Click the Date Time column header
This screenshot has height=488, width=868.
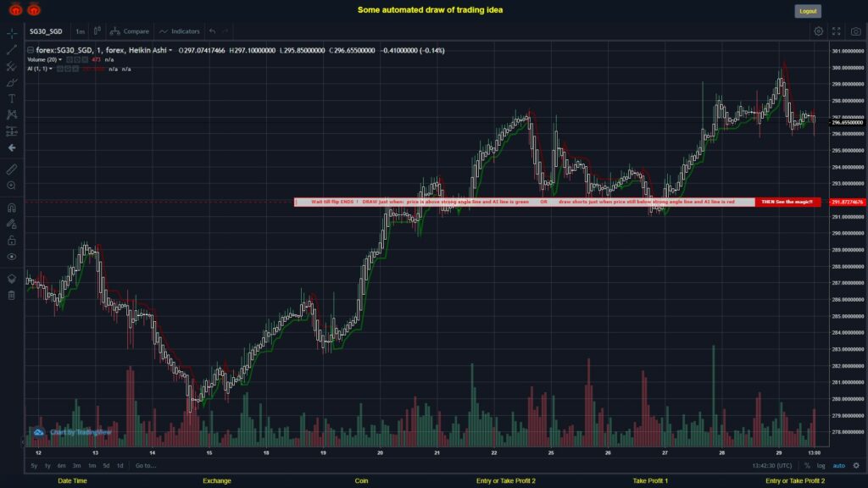tap(73, 481)
